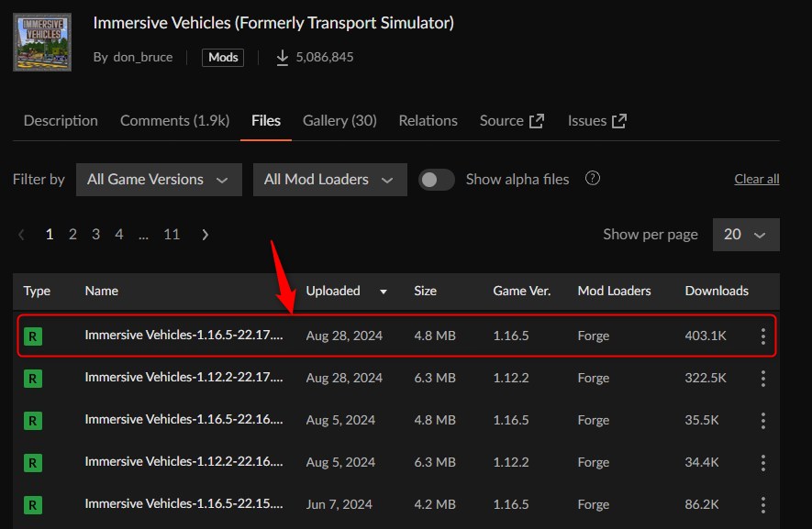
Task: Open three-dot menu for 35.5K downloads file
Action: (x=762, y=420)
